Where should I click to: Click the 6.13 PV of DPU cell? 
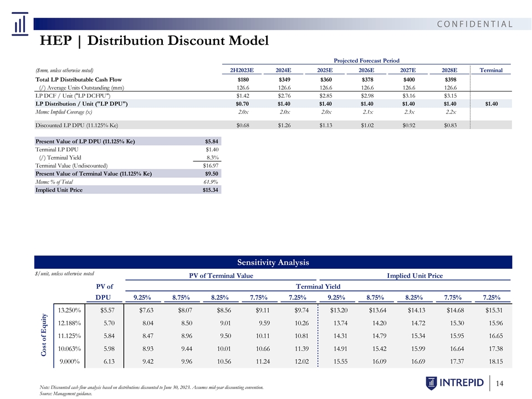pos(109,361)
